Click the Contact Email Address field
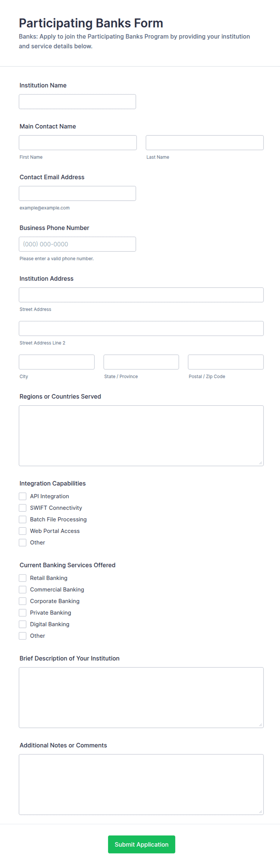 click(x=77, y=193)
